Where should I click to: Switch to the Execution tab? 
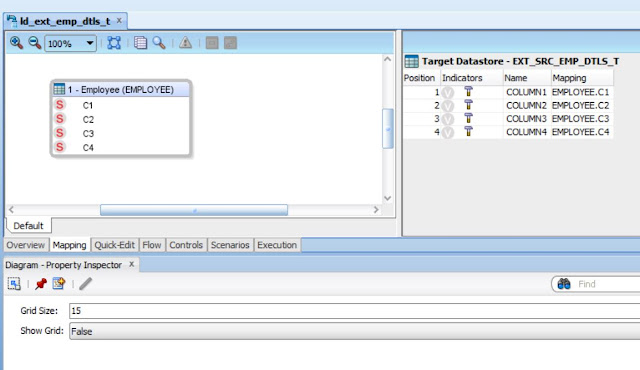point(277,245)
